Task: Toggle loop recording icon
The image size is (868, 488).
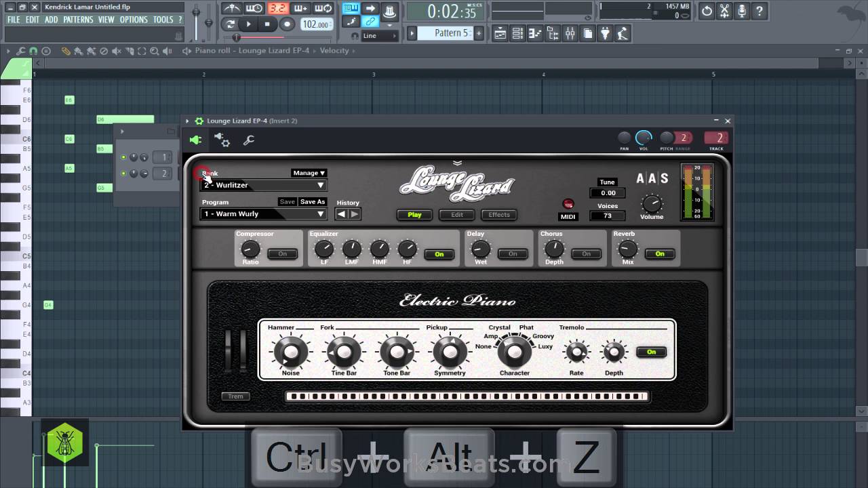Action: point(323,8)
